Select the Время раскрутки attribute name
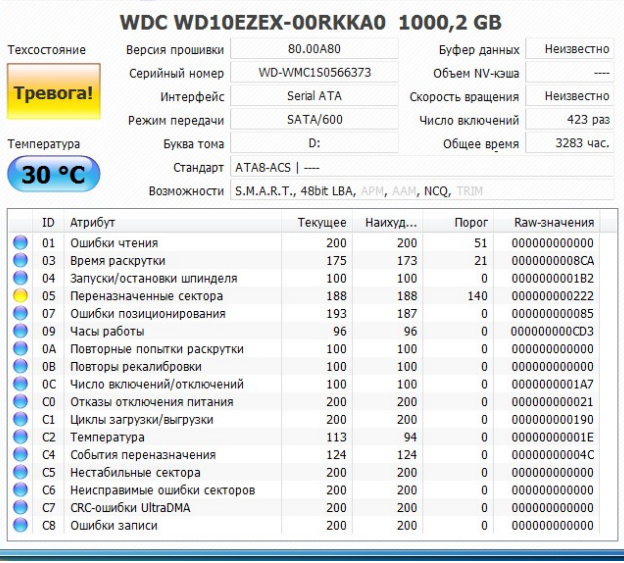 118,261
